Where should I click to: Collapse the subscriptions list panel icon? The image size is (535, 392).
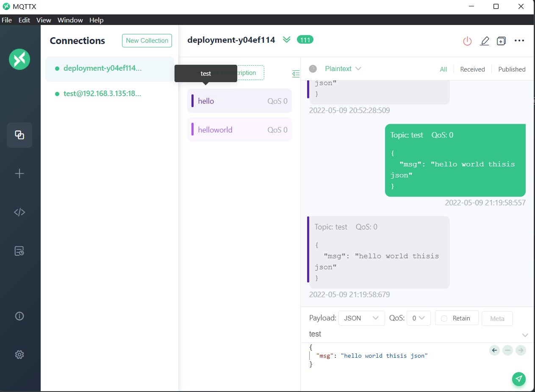296,74
